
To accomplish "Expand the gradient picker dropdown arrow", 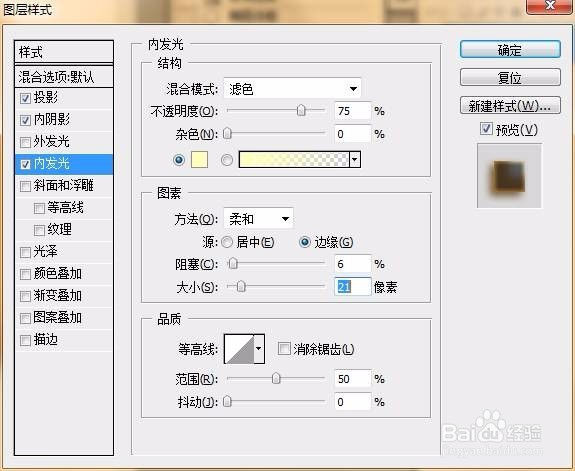I will [355, 160].
